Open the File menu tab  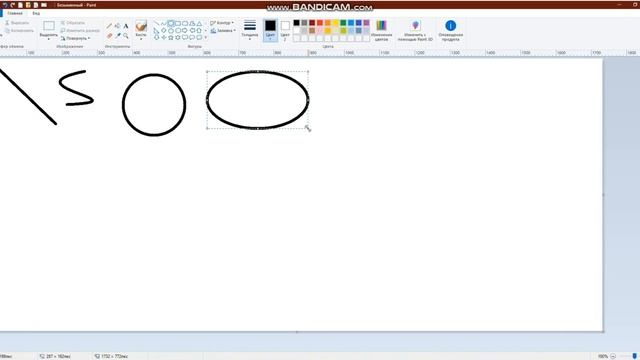pos(1,13)
